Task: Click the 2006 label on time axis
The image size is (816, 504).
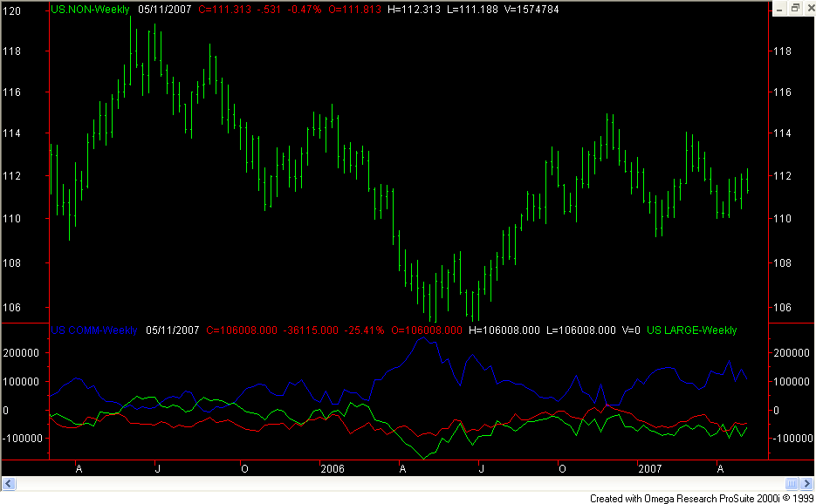Action: click(333, 469)
